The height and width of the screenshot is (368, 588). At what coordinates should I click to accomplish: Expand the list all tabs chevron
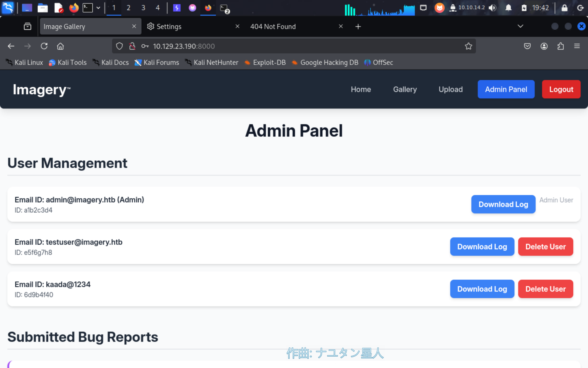point(520,27)
